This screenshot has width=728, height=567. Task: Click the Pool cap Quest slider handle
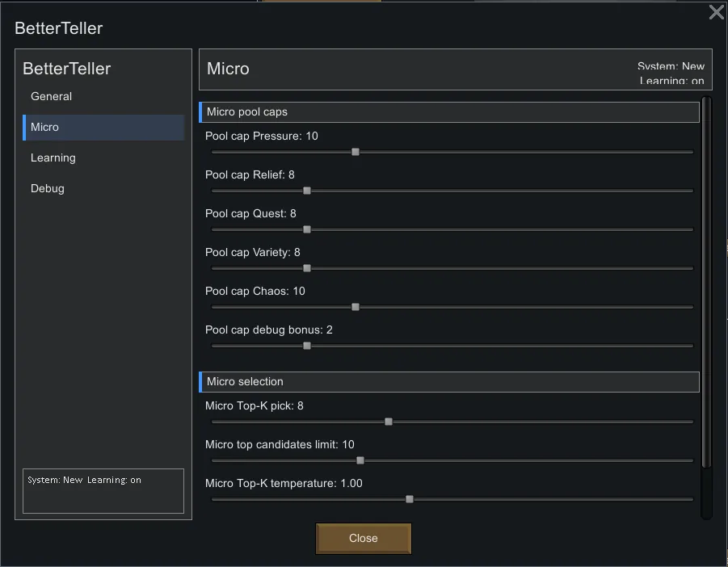(307, 229)
